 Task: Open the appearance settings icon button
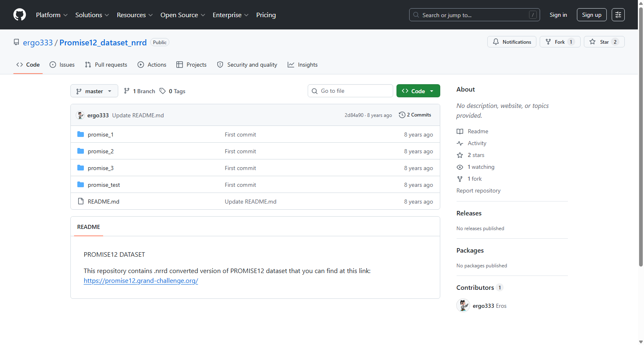618,15
